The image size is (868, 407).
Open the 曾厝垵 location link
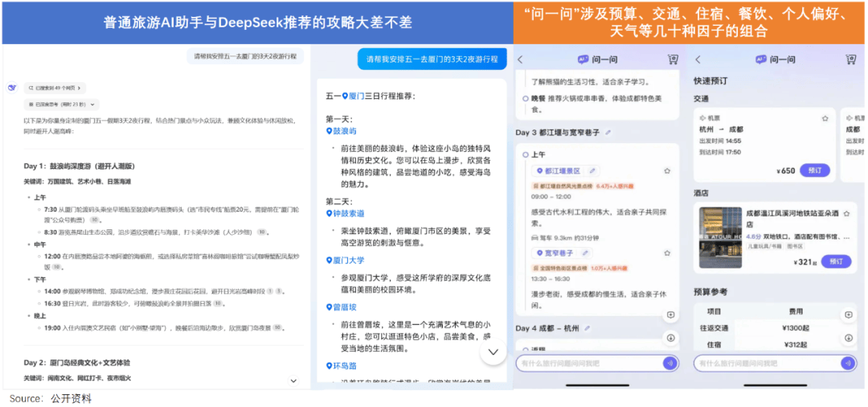(x=341, y=306)
